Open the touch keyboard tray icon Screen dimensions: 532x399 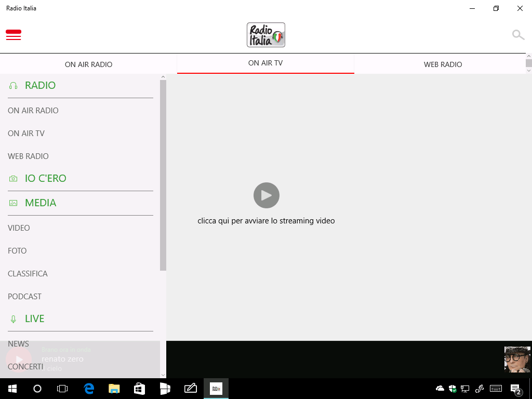coord(496,389)
